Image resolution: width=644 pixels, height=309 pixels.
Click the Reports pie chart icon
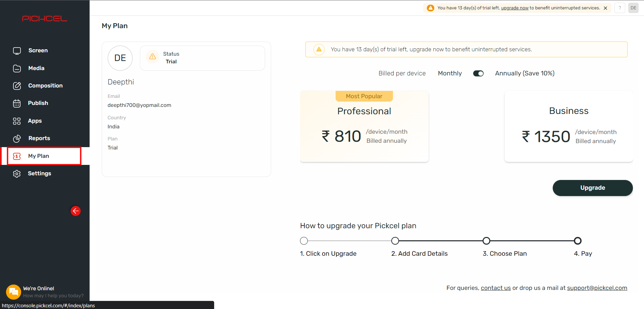(x=17, y=138)
